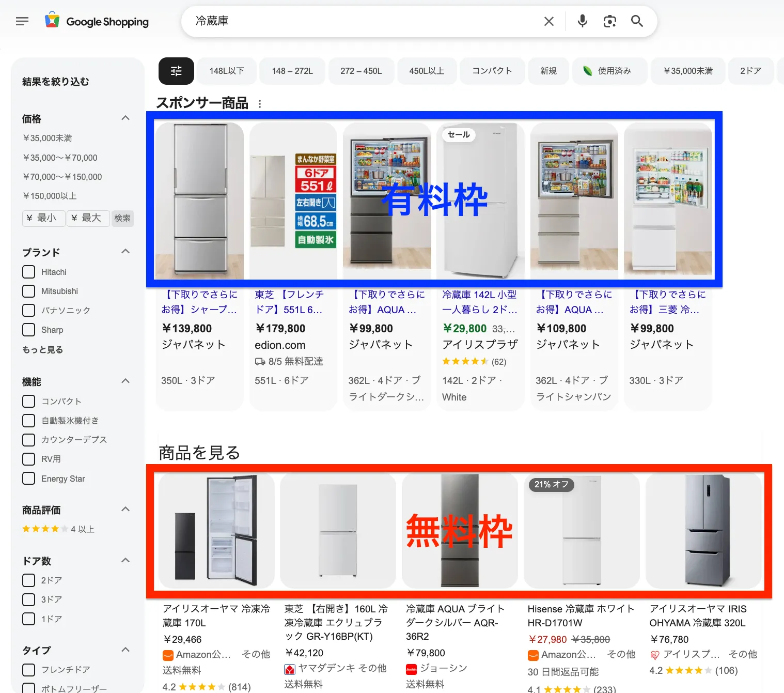The image size is (784, 693).
Task: Filter price to ￥70,000〜￥150,000
Action: pos(62,177)
